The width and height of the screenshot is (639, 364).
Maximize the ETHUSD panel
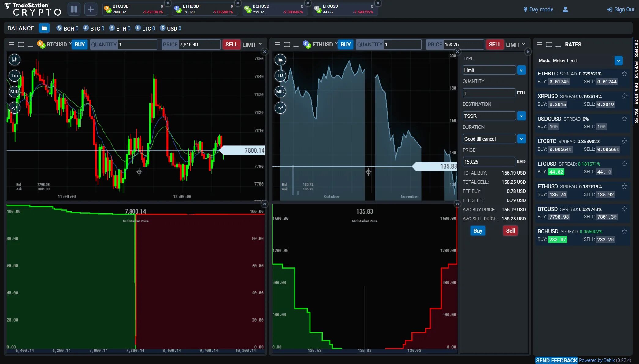click(287, 45)
